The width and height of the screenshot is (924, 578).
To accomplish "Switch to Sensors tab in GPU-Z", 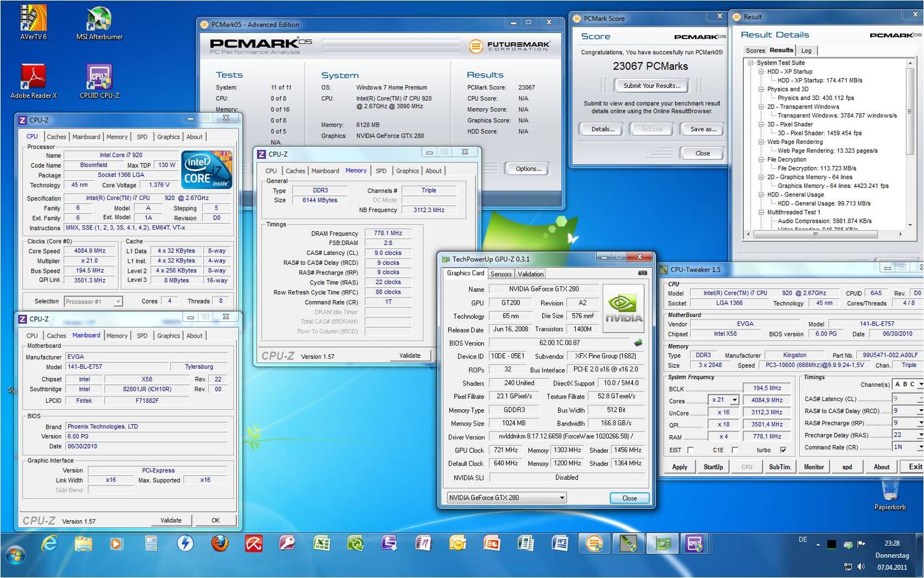I will (x=501, y=274).
